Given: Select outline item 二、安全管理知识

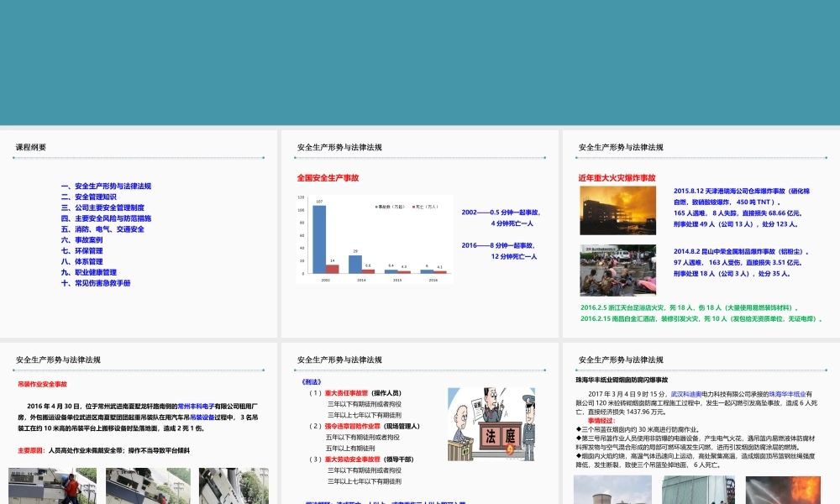Looking at the screenshot, I should [88, 197].
